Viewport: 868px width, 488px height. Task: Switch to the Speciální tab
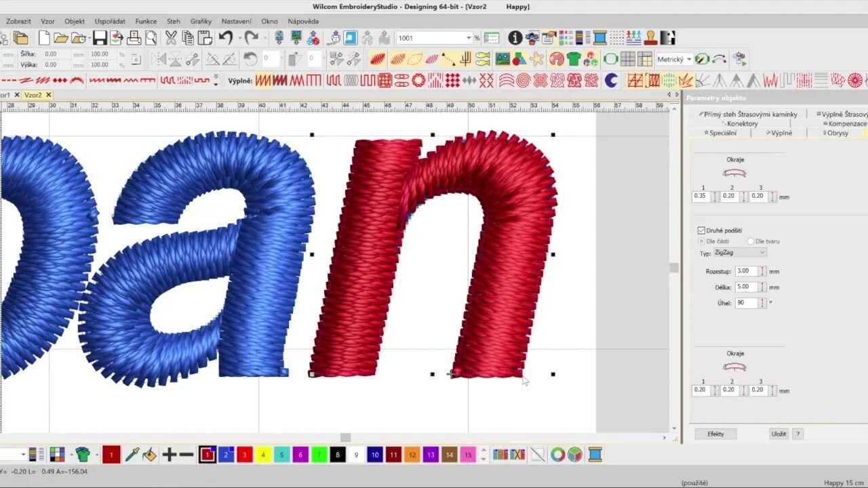pyautogui.click(x=720, y=133)
